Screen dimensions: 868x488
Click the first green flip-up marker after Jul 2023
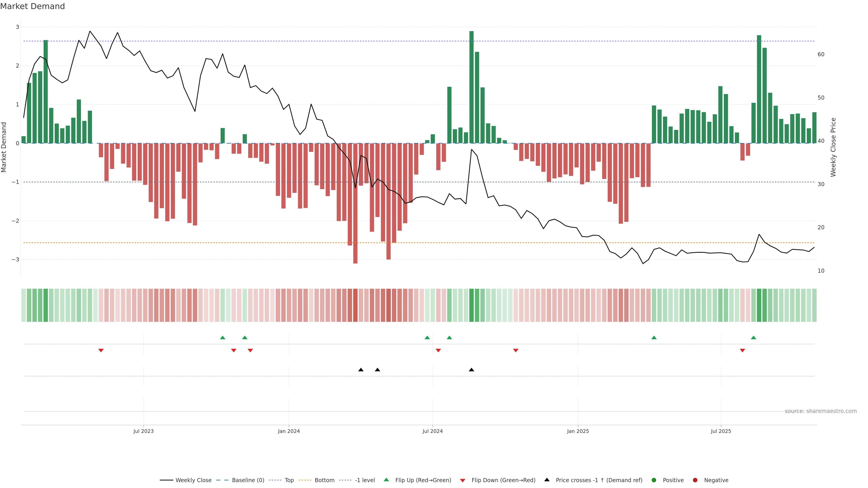tap(222, 338)
